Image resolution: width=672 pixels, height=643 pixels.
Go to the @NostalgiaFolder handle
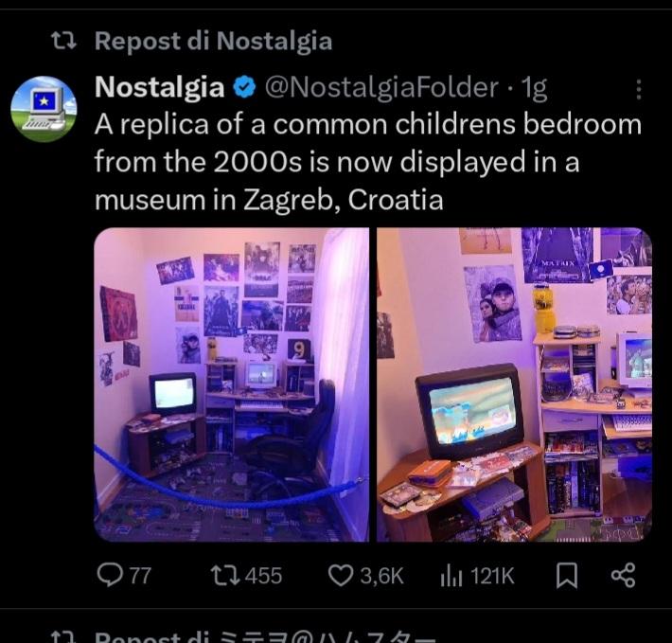point(381,87)
